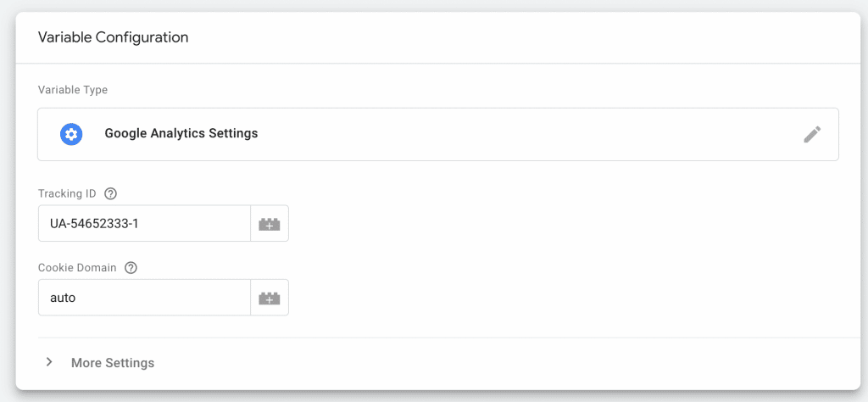Click the Variable Configuration heading
The image size is (868, 402).
113,37
